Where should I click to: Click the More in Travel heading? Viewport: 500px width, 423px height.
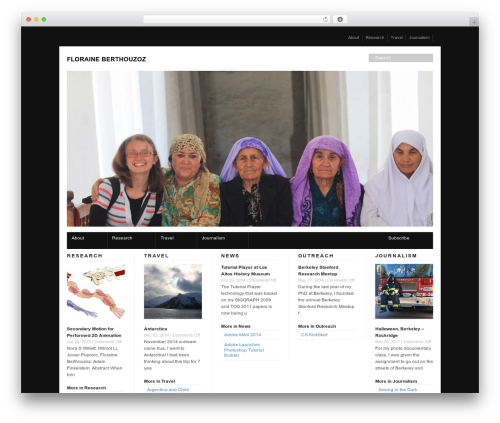pyautogui.click(x=159, y=381)
